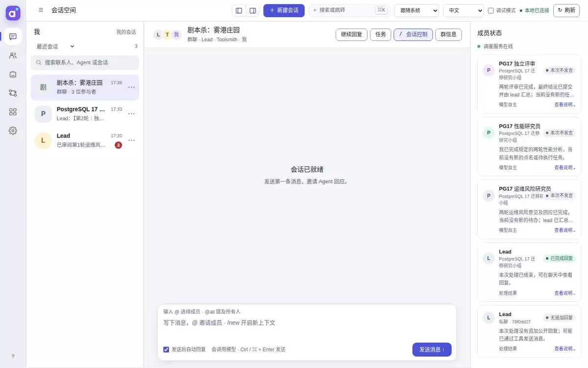Expand the 最近会话 filter dropdown
This screenshot has width=588, height=368.
point(55,46)
